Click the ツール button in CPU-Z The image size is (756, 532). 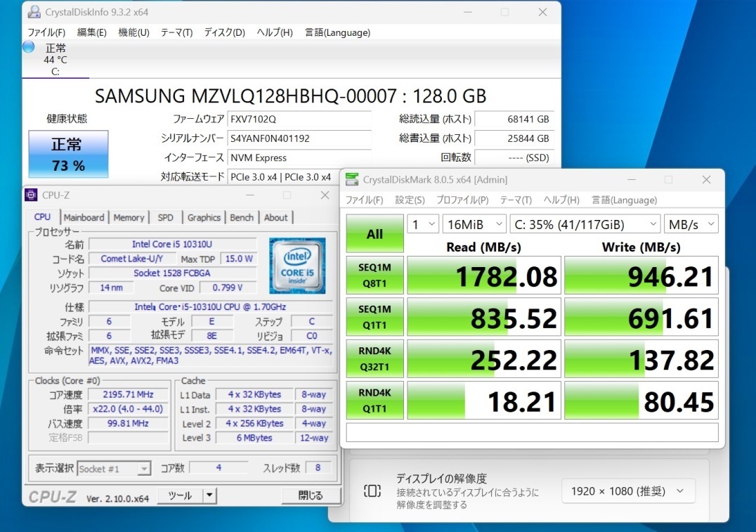180,495
